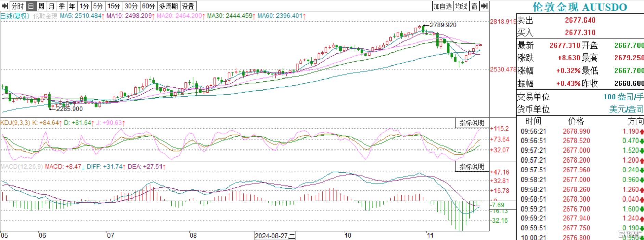Click the right arrow-to-bar icon beside 窗
644x240 pixels.
pos(484,6)
